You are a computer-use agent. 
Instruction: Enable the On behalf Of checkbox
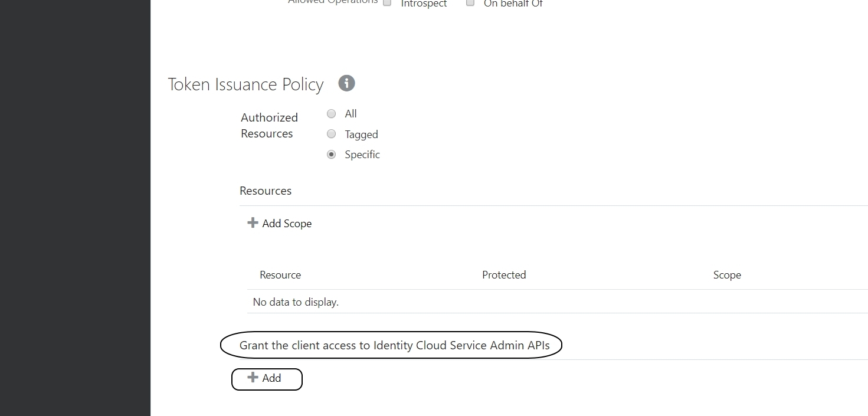coord(470,2)
